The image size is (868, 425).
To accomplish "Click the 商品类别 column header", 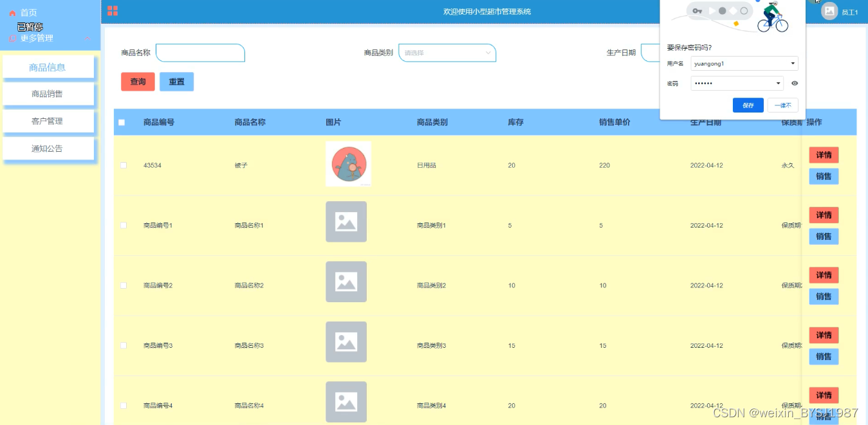I will pos(432,122).
